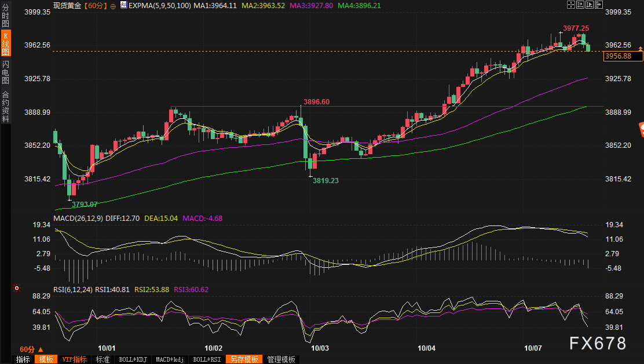This screenshot has height=364, width=644.
Task: Click the shrink chart axis icon
Action: pyautogui.click(x=581, y=5)
